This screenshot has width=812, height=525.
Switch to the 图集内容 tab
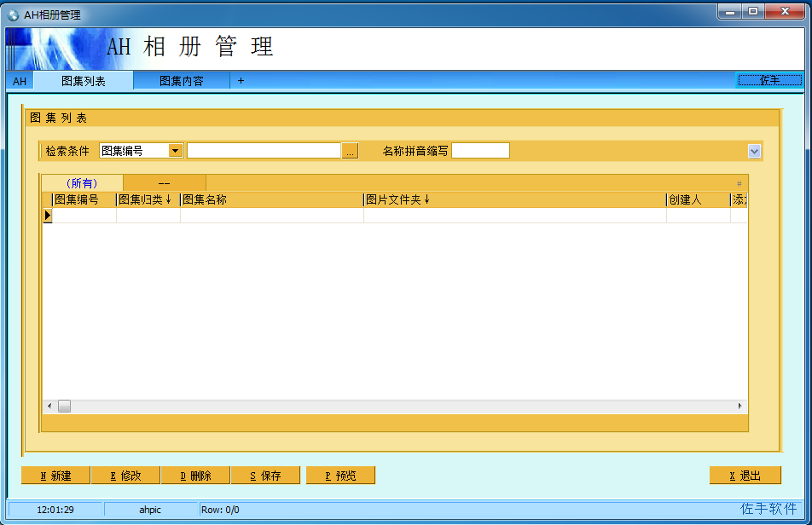point(181,81)
